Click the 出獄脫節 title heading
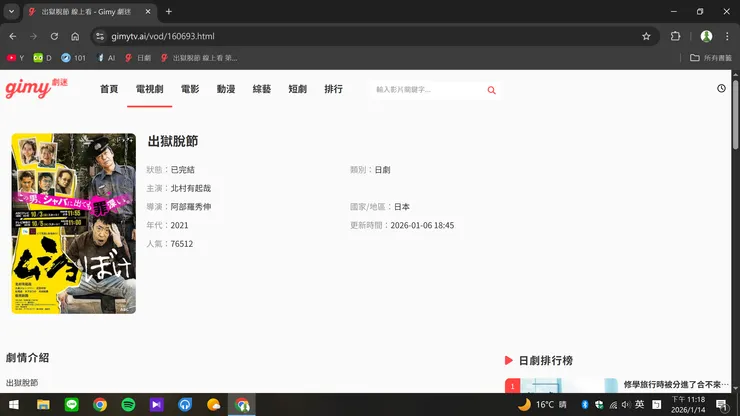Viewport: 740px width, 416px height. click(x=173, y=141)
